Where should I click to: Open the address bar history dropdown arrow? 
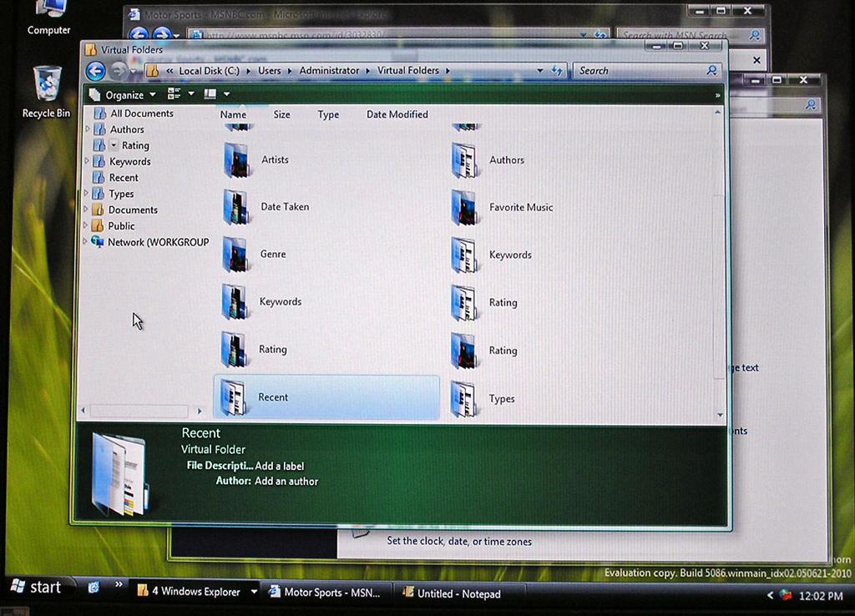pos(540,71)
